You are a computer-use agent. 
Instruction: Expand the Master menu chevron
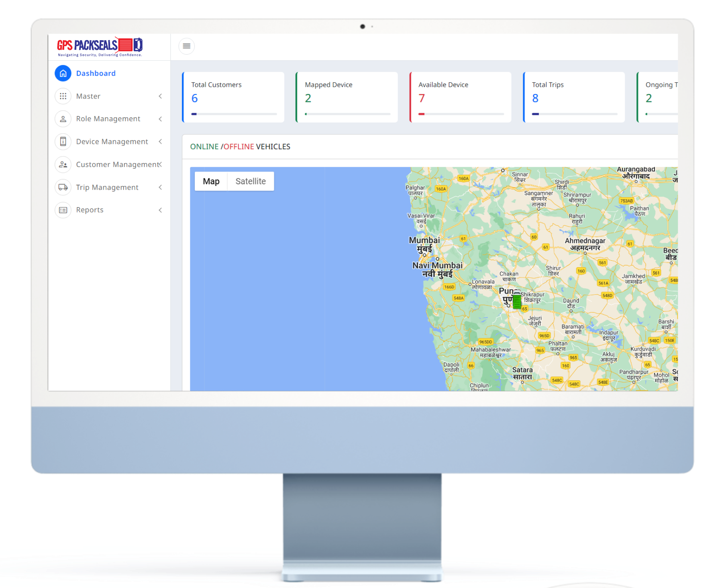pyautogui.click(x=160, y=96)
